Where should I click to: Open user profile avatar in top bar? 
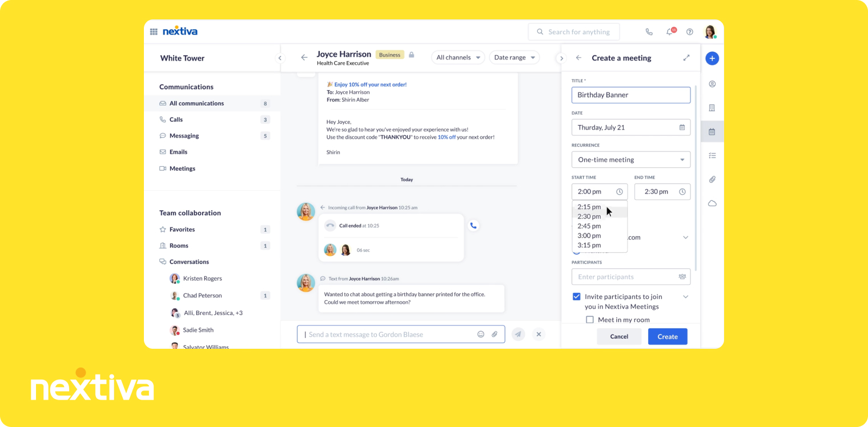point(710,32)
